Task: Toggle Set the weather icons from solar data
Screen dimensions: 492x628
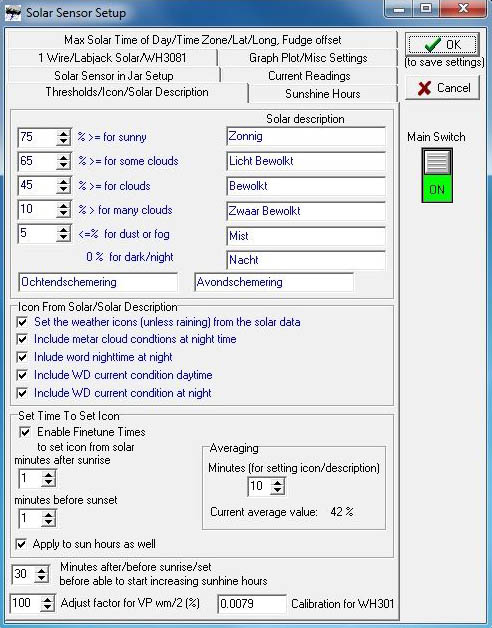Action: point(22,322)
